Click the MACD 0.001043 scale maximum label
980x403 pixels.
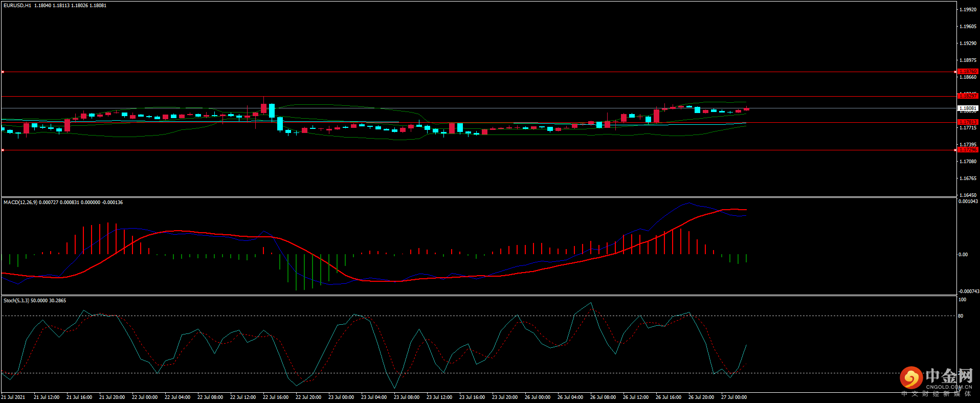pos(968,201)
